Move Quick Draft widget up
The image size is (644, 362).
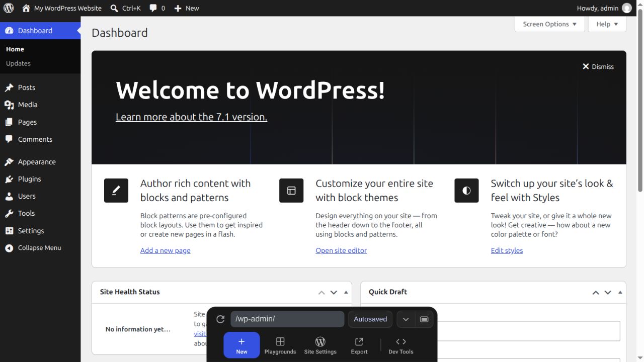pos(596,292)
